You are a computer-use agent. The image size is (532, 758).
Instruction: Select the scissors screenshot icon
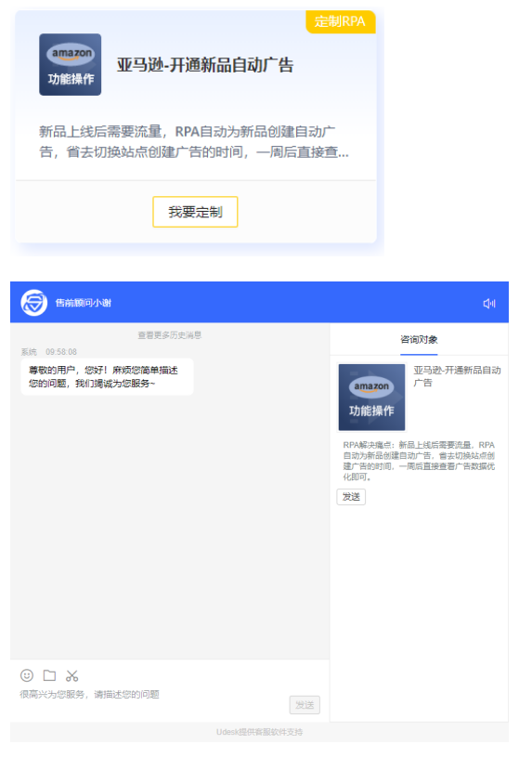point(72,675)
